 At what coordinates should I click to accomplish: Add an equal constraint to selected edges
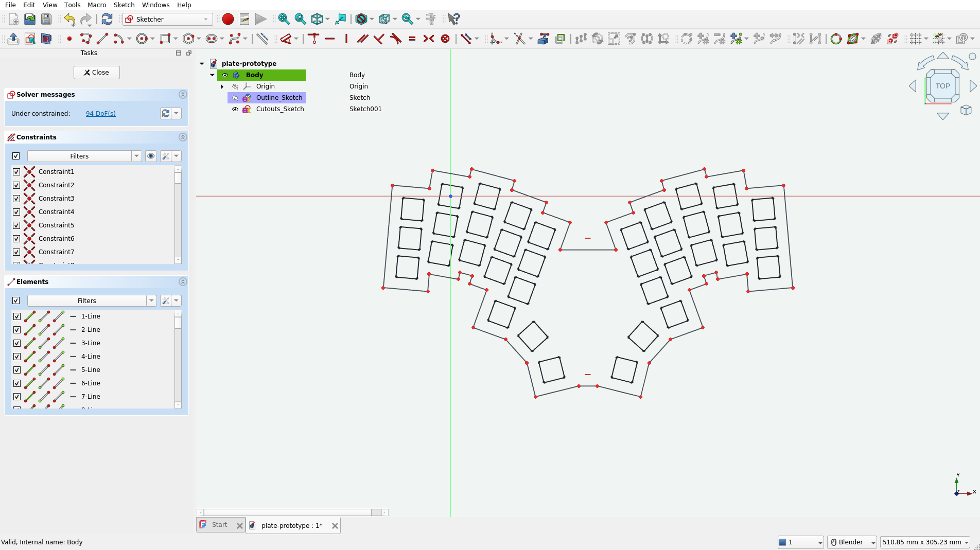point(412,39)
